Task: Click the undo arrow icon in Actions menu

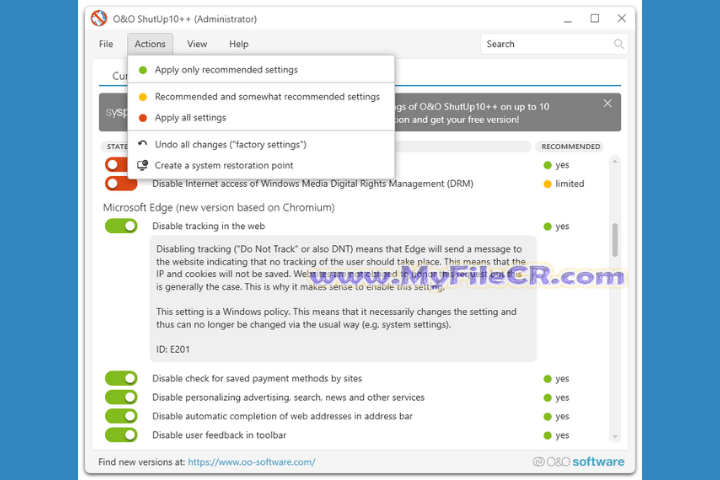Action: point(143,144)
